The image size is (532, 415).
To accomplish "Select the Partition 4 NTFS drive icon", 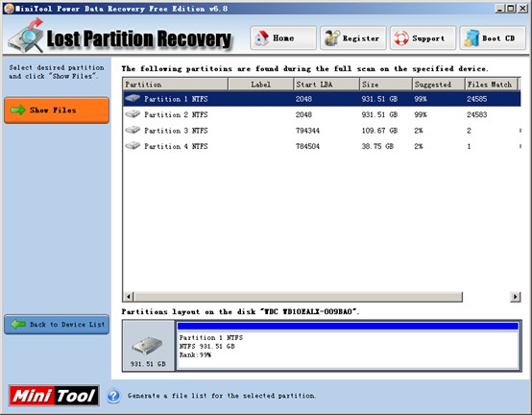I will pos(133,146).
